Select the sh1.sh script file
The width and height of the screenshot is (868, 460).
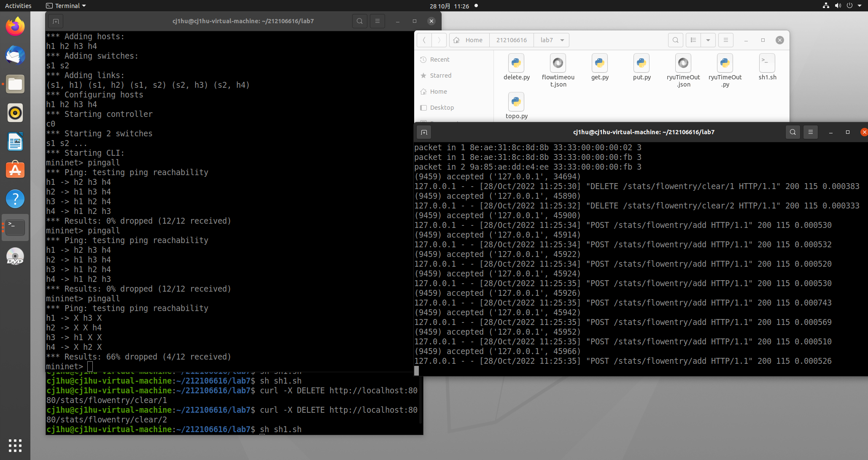pos(767,67)
